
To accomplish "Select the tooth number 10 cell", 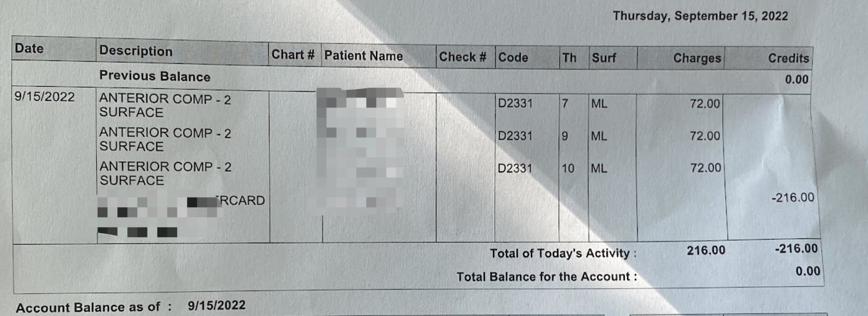I will click(x=568, y=168).
